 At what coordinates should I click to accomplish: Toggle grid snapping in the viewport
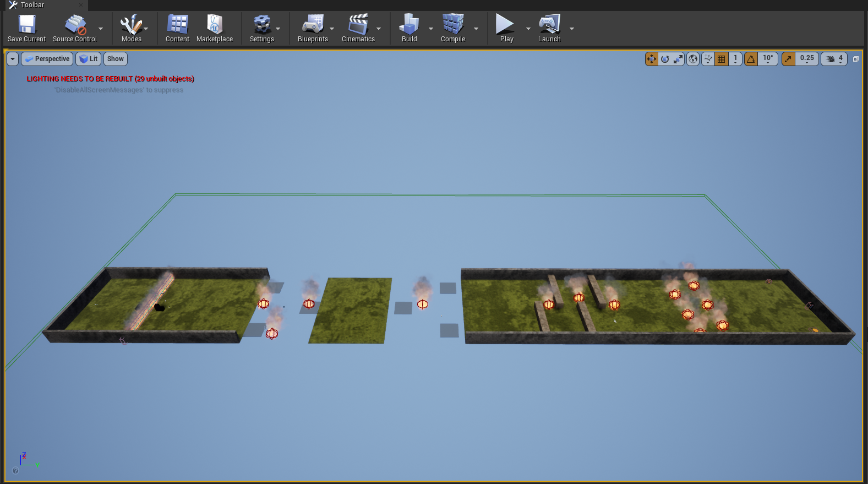(721, 59)
